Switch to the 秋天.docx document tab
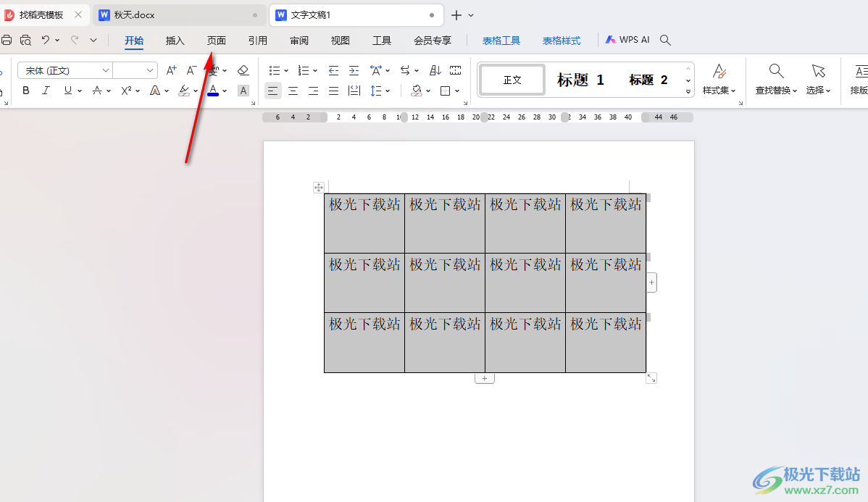 (x=178, y=15)
